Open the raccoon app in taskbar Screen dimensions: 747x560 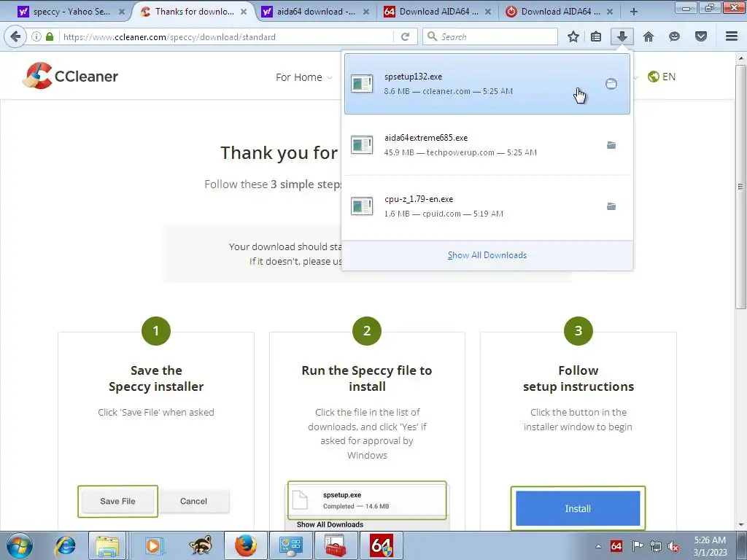click(x=200, y=545)
